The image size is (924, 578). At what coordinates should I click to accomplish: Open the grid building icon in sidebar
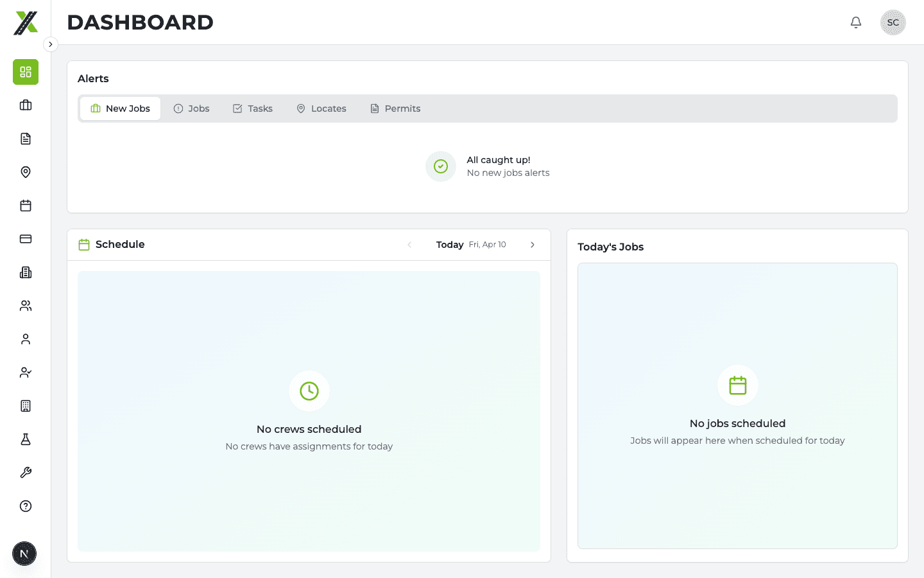(26, 406)
